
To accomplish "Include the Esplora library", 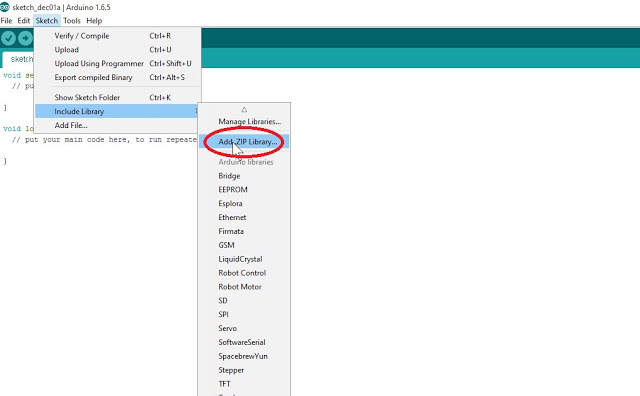I will point(244,204).
